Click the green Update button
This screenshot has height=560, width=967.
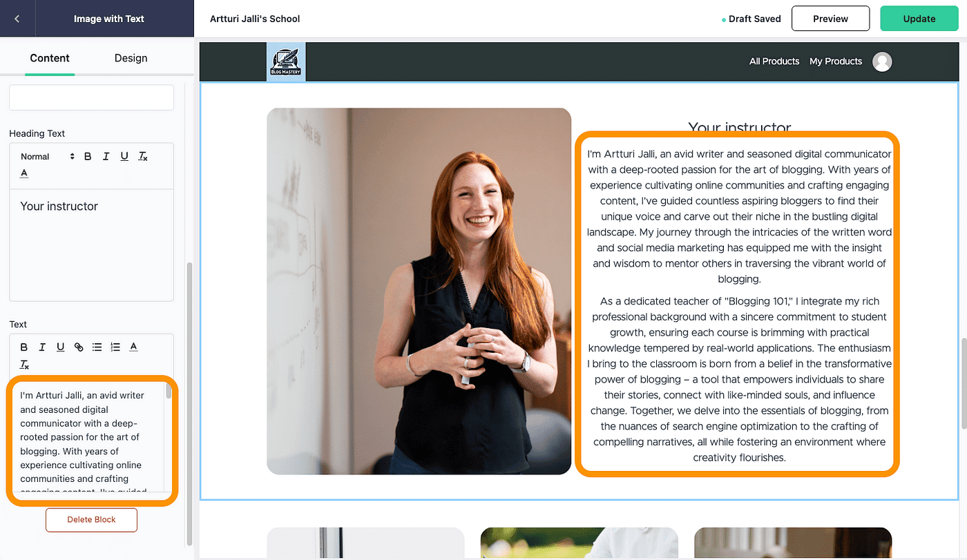pos(919,19)
